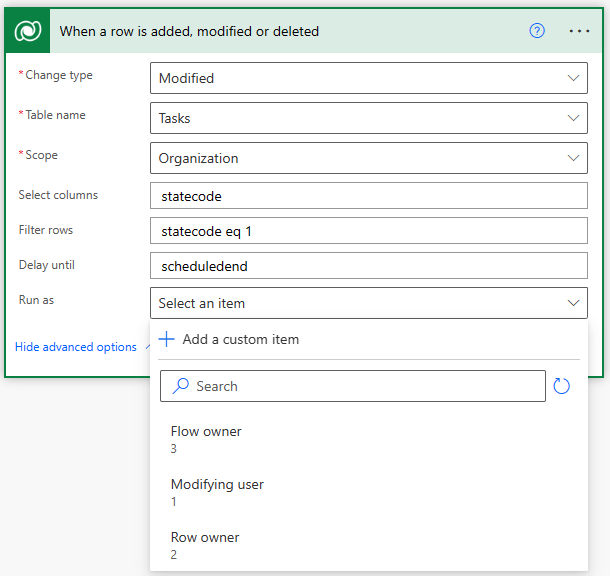Open the Change type dropdown

[x=369, y=78]
